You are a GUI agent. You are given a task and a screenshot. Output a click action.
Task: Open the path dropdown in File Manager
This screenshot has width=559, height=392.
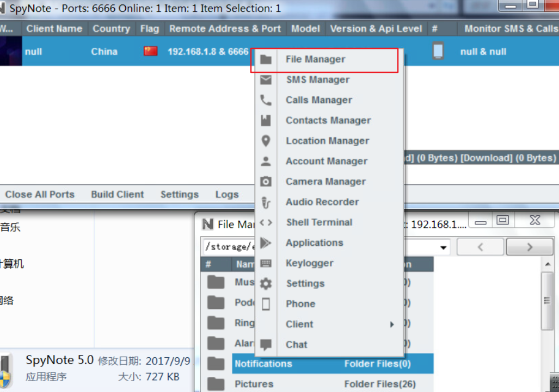[x=443, y=247]
